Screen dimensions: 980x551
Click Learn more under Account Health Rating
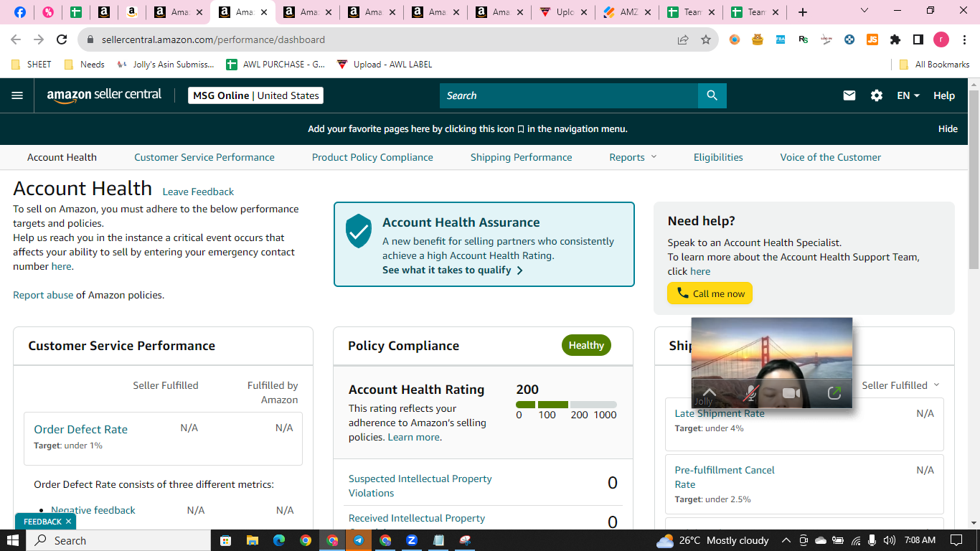tap(414, 437)
